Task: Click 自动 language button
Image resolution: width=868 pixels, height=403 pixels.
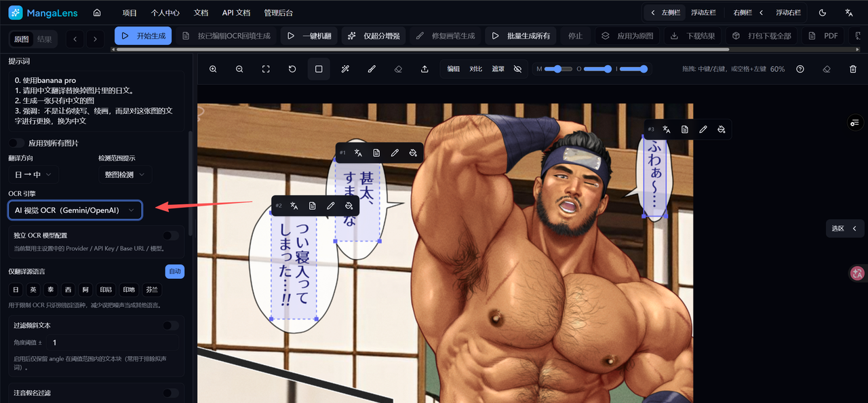Action: point(175,271)
